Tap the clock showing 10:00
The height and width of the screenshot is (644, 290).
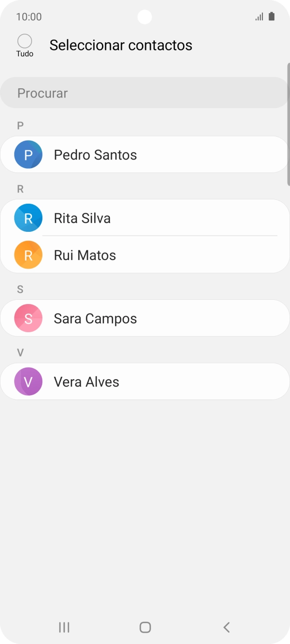(x=28, y=16)
